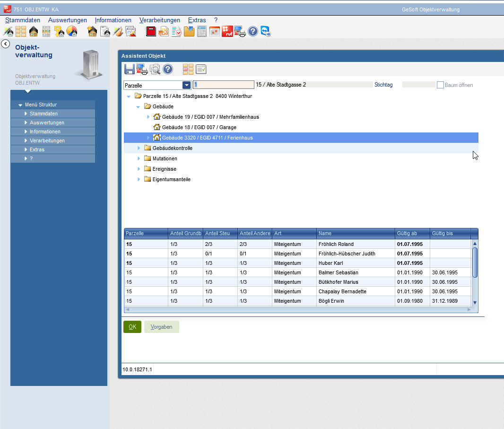Click the list with green checkmark icon
This screenshot has width=504, height=429.
[201, 69]
